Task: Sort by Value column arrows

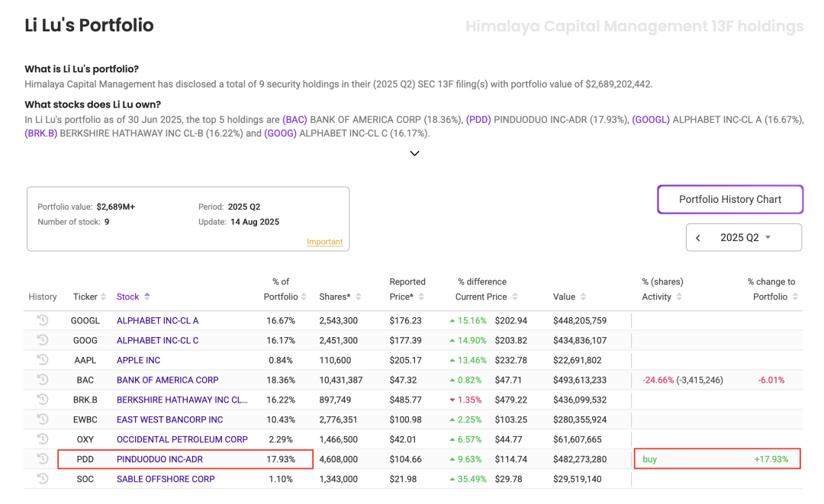Action: tap(584, 297)
